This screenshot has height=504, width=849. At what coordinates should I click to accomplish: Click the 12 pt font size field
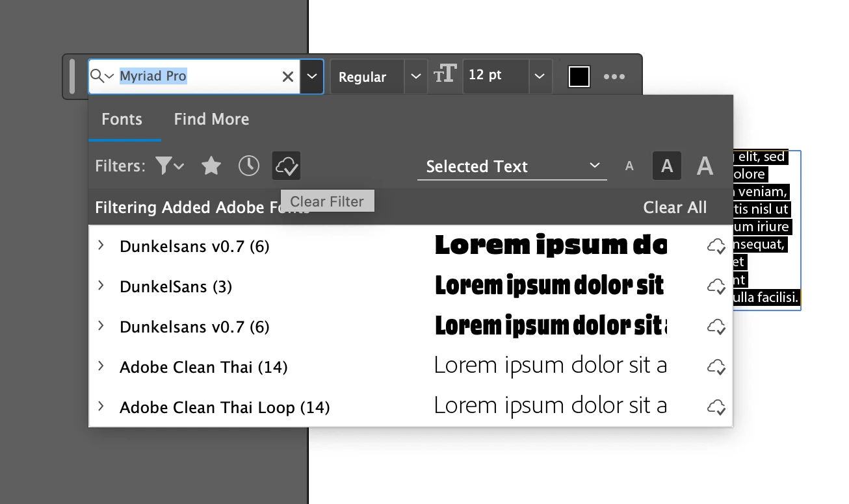(x=495, y=75)
